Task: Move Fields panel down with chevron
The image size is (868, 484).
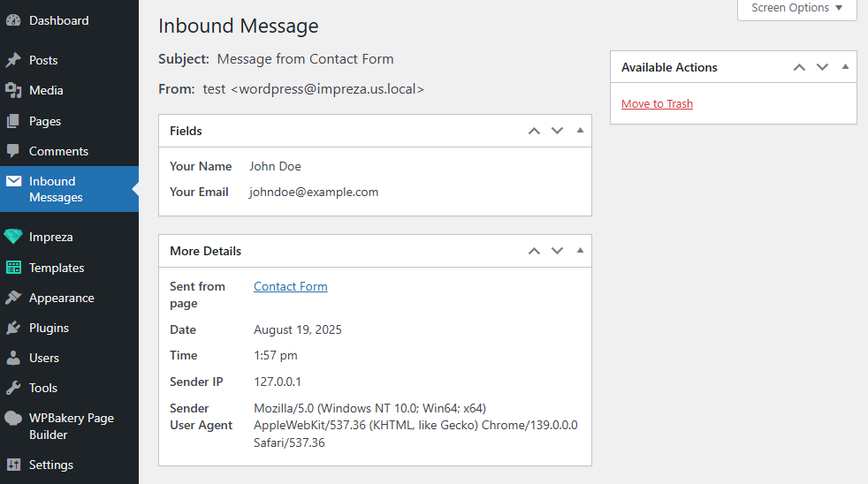Action: [x=557, y=131]
